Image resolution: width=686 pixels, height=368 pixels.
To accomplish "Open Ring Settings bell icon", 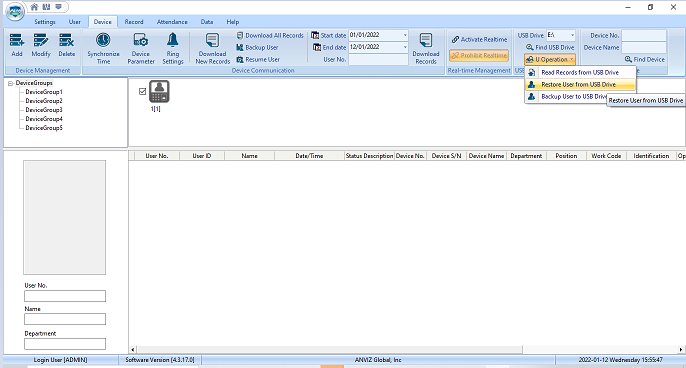I will (172, 40).
